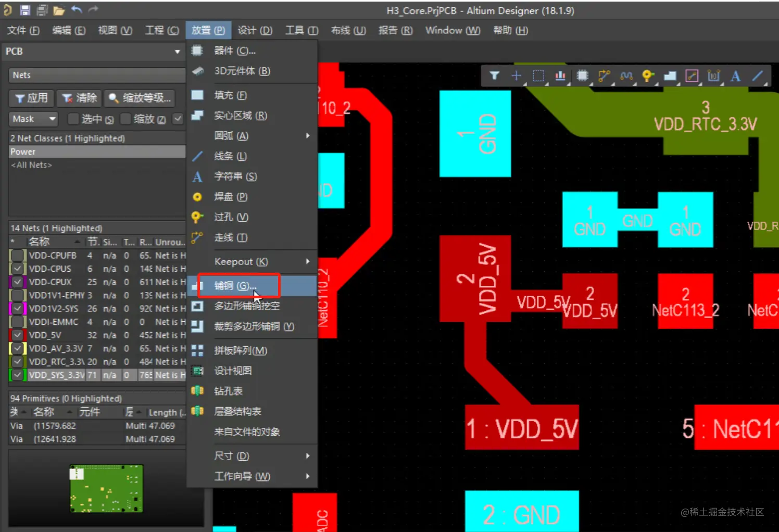The width and height of the screenshot is (779, 532).
Task: Open the 布线 (U) menu
Action: (x=349, y=30)
